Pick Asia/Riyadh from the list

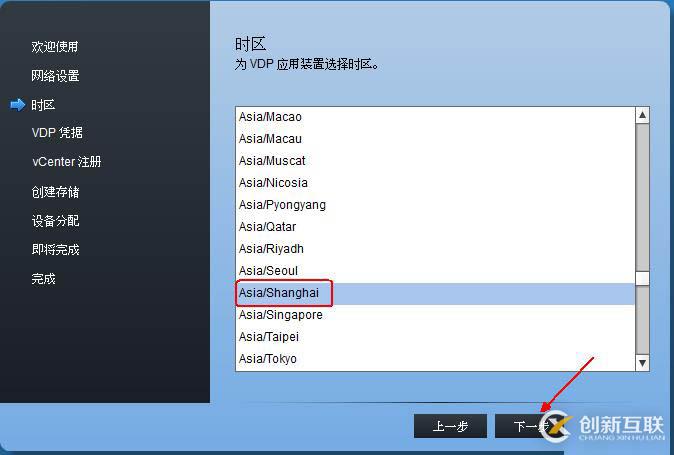tap(435, 249)
